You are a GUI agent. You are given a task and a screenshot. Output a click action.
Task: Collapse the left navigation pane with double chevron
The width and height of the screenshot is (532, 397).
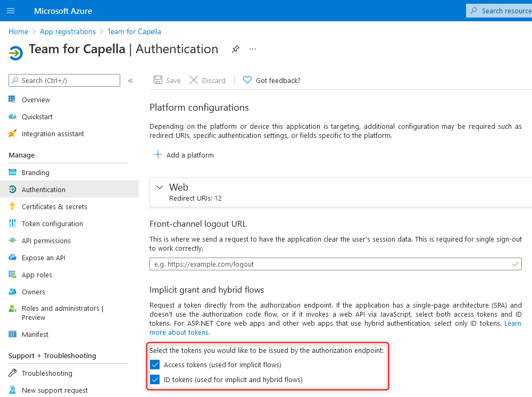[x=130, y=80]
